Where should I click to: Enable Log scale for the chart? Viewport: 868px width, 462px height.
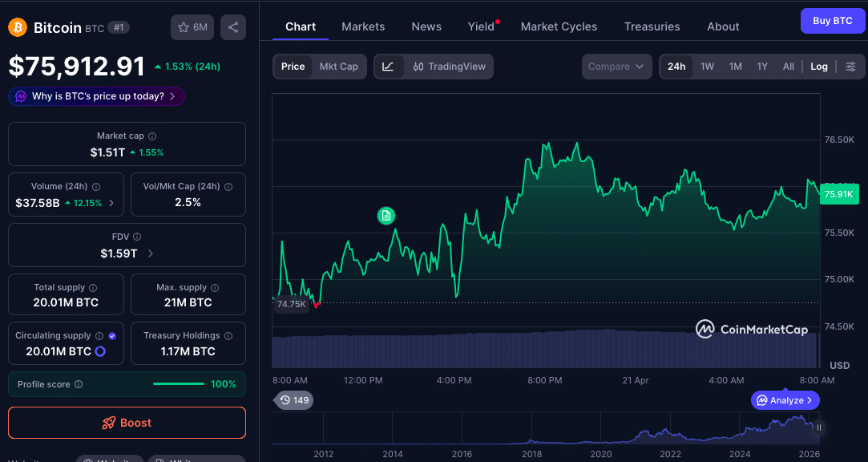[x=818, y=67]
